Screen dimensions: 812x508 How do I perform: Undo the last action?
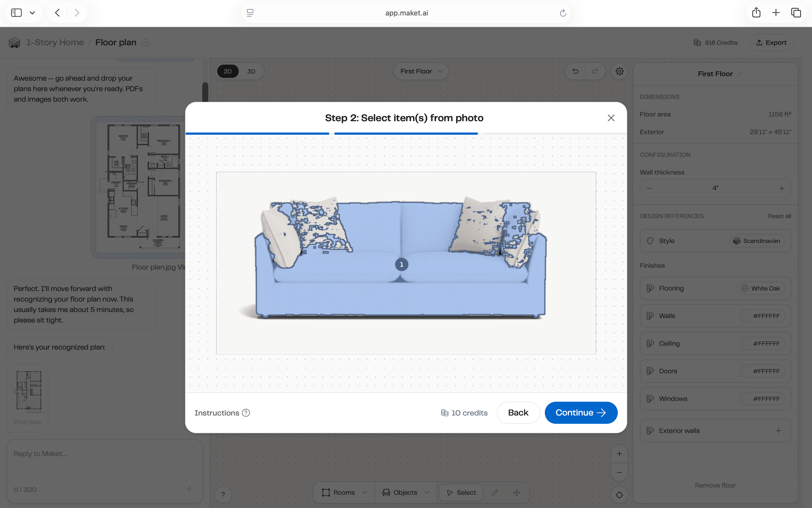click(575, 71)
